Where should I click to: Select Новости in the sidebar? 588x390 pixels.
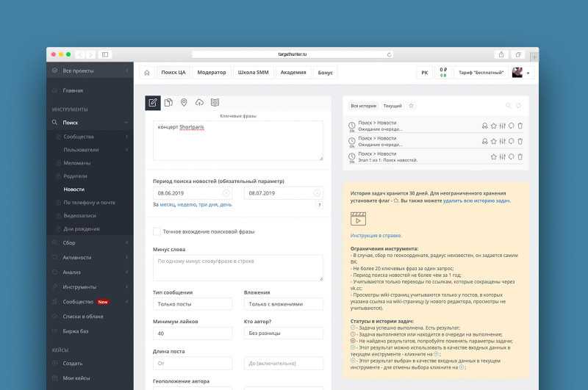(x=74, y=189)
